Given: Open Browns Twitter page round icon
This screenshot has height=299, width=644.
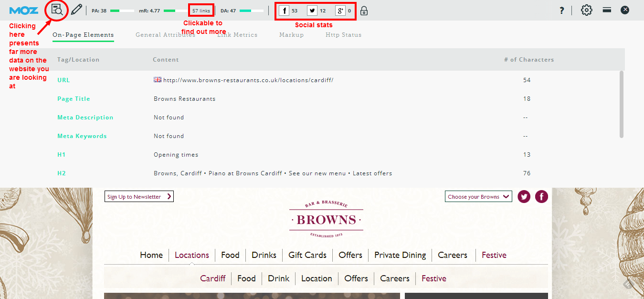Looking at the screenshot, I should pos(524,196).
